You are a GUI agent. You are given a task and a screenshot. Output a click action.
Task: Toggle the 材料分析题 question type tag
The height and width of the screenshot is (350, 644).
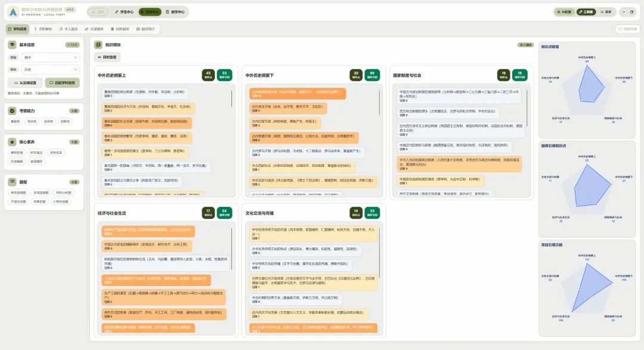[63, 192]
